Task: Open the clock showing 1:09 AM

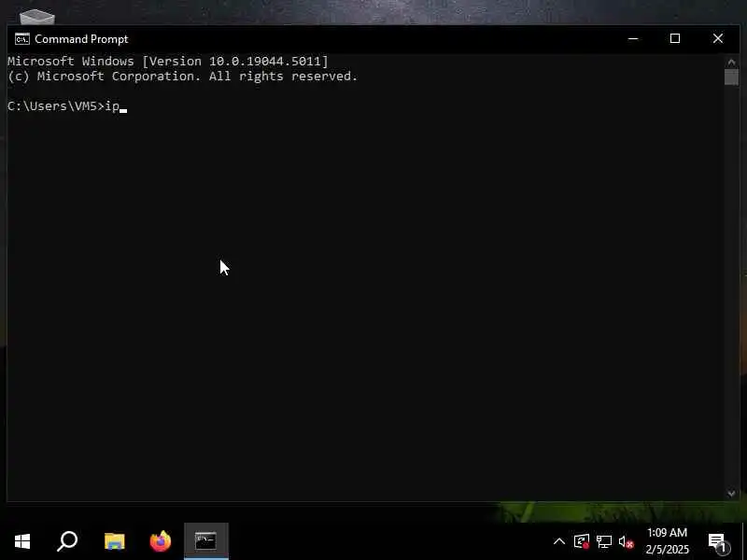Action: point(667,541)
